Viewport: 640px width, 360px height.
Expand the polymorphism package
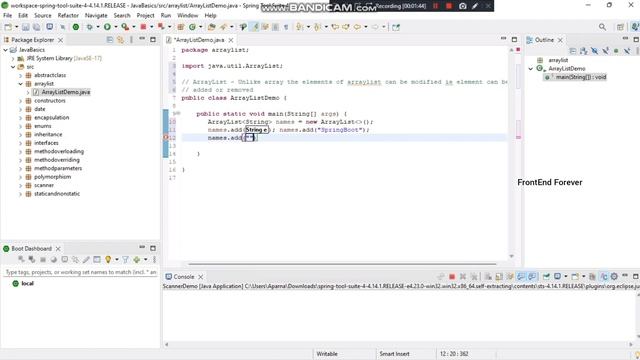coord(20,177)
